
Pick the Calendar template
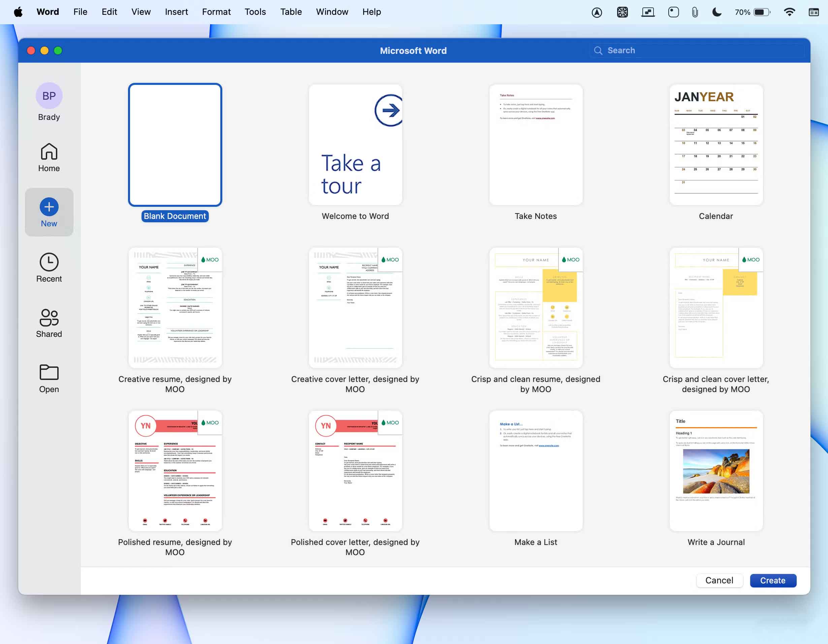point(716,145)
